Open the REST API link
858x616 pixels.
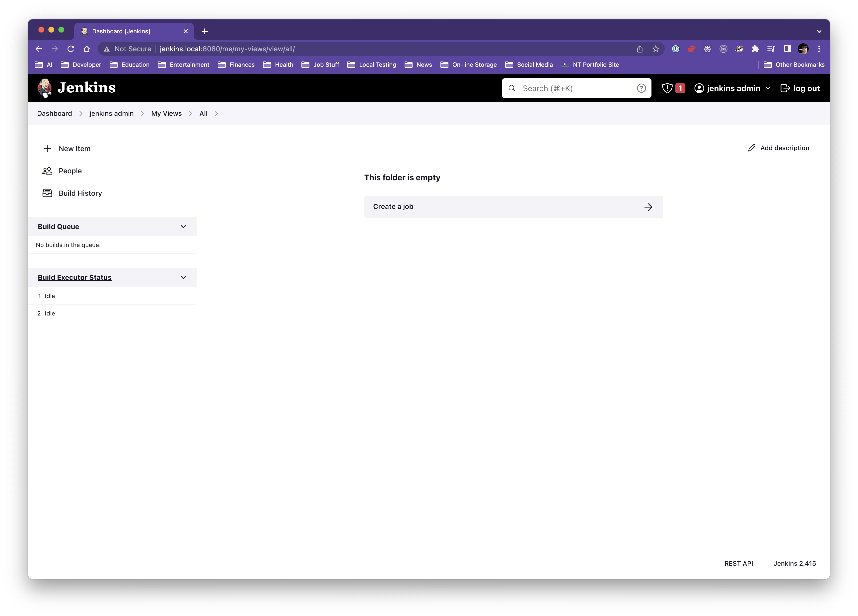click(x=738, y=563)
